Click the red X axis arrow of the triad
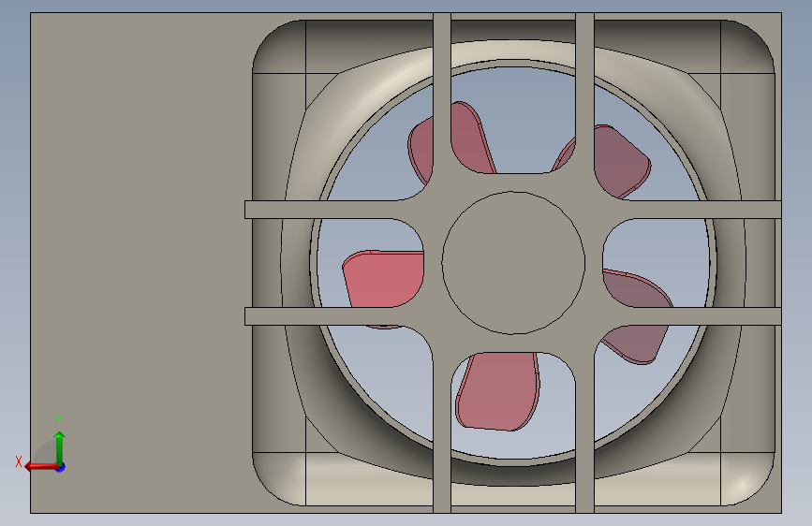The image size is (812, 526). [41, 466]
